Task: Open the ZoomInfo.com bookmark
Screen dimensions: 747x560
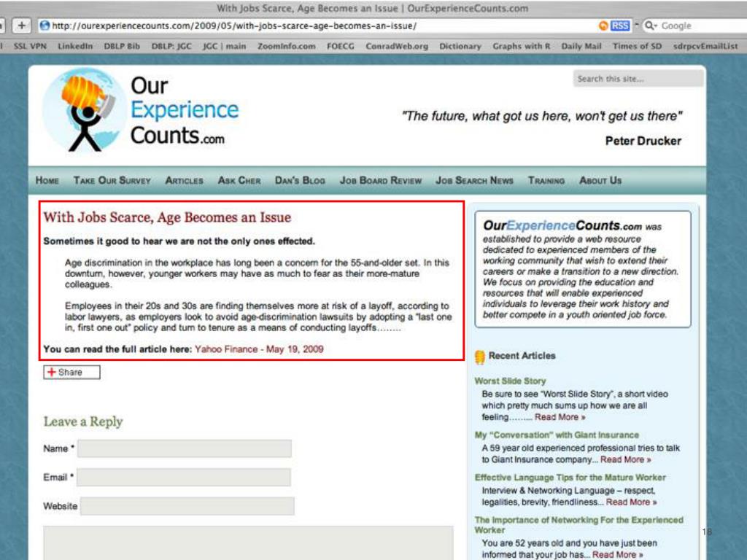Action: [286, 46]
